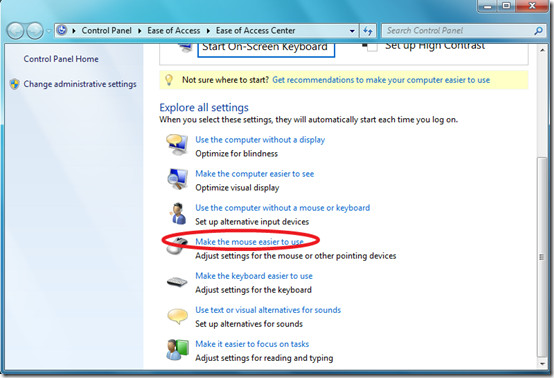This screenshot has height=378, width=554.
Task: Expand arrow after Ease of Access breadcrumb
Action: pos(208,31)
